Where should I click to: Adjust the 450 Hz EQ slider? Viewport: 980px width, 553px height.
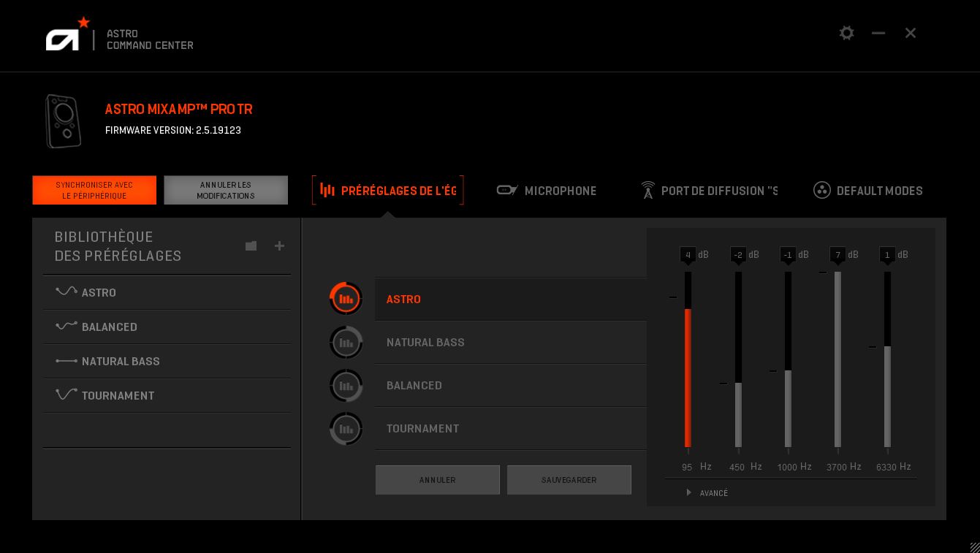click(738, 359)
